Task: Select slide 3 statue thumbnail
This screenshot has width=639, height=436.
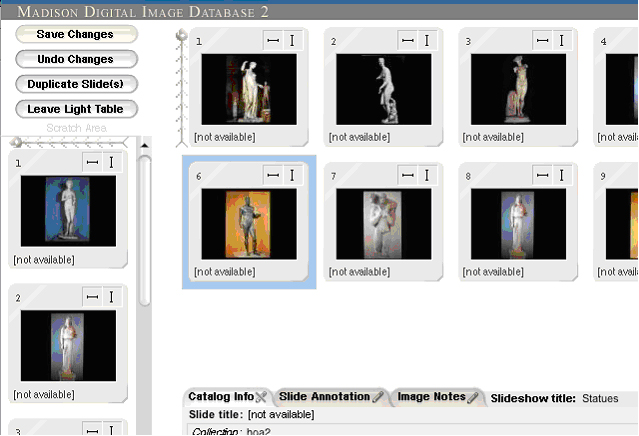Action: 518,89
